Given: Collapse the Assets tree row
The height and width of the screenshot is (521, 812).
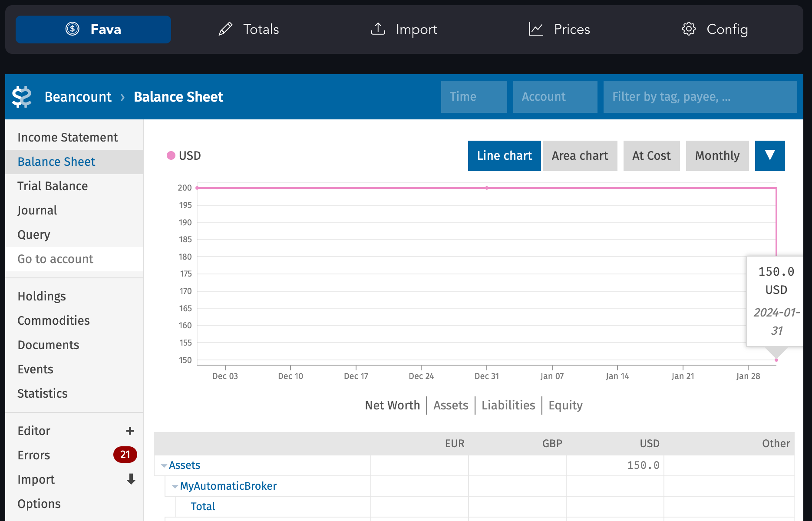Looking at the screenshot, I should pyautogui.click(x=164, y=466).
